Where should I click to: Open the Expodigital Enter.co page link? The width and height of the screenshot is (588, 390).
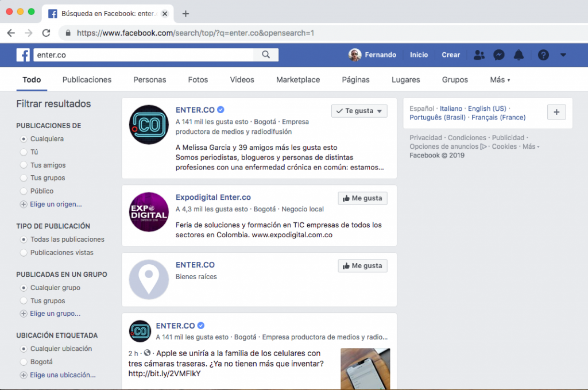click(x=213, y=197)
